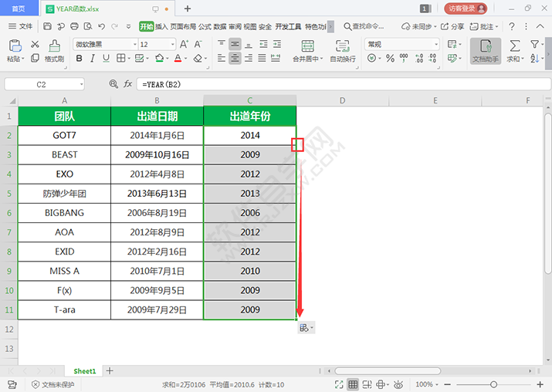Click the Redo arrow
Image resolution: width=552 pixels, height=392 pixels.
click(115, 26)
